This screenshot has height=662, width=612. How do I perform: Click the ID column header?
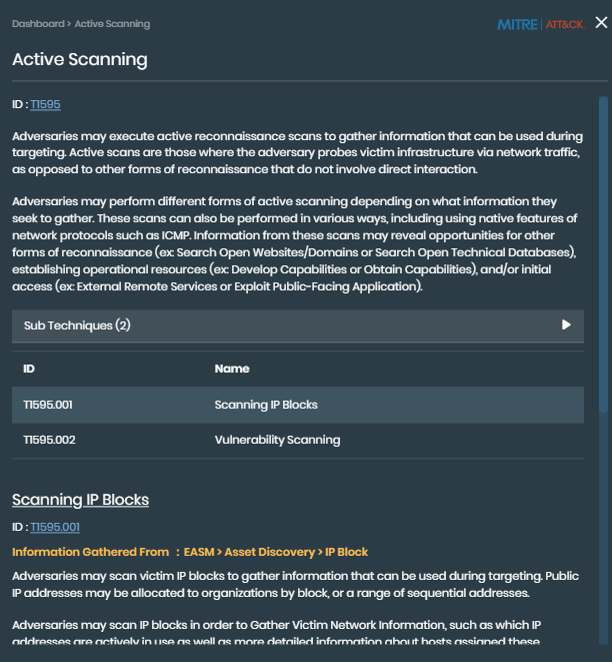[29, 369]
